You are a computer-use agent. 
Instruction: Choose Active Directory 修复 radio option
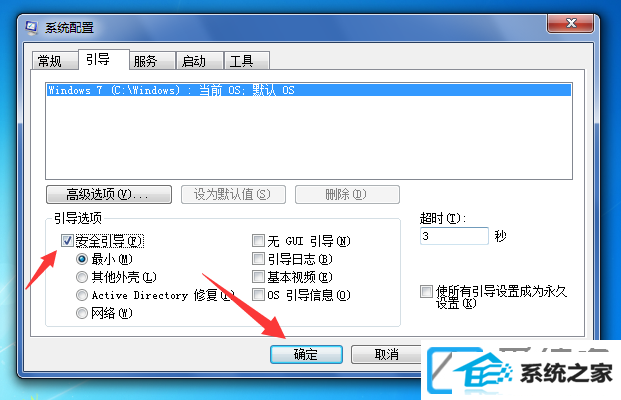pyautogui.click(x=82, y=295)
